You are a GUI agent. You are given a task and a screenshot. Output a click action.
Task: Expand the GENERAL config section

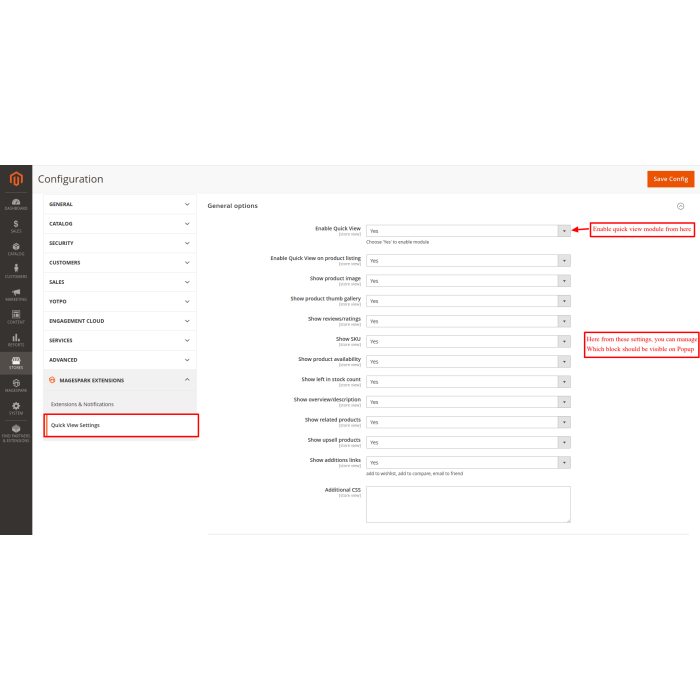coord(120,204)
